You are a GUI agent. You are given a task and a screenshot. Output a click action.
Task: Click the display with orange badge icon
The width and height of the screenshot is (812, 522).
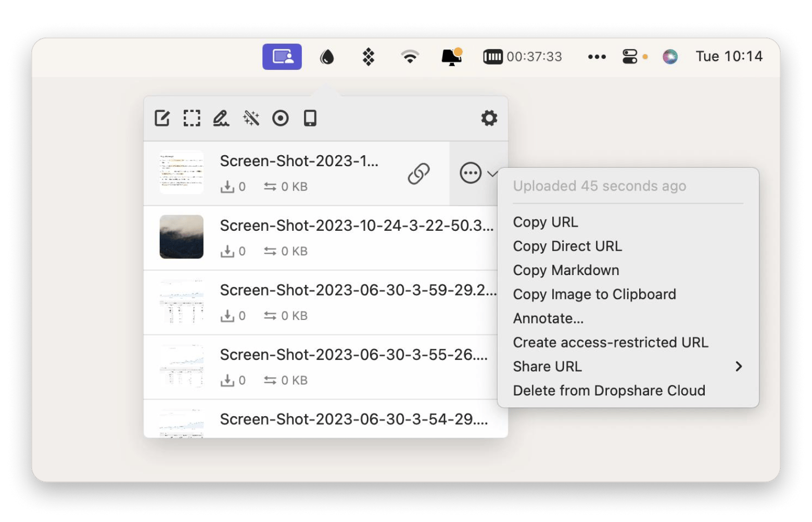click(452, 56)
